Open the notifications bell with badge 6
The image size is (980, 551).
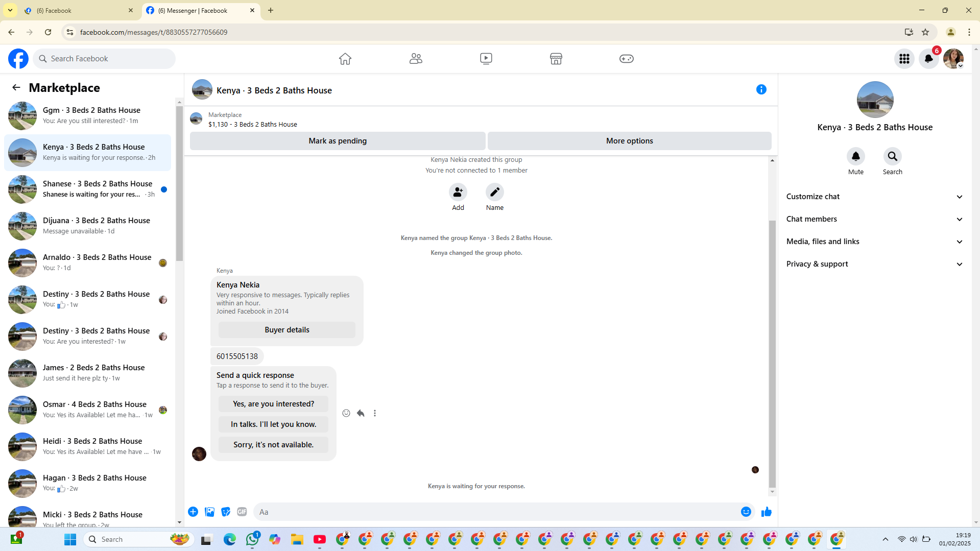pos(929,59)
